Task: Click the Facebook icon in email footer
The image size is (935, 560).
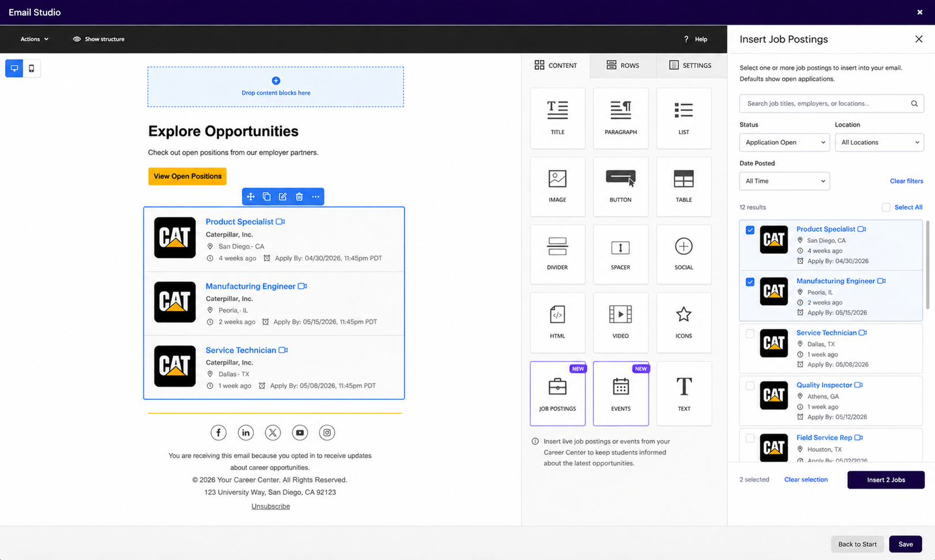Action: pyautogui.click(x=218, y=433)
